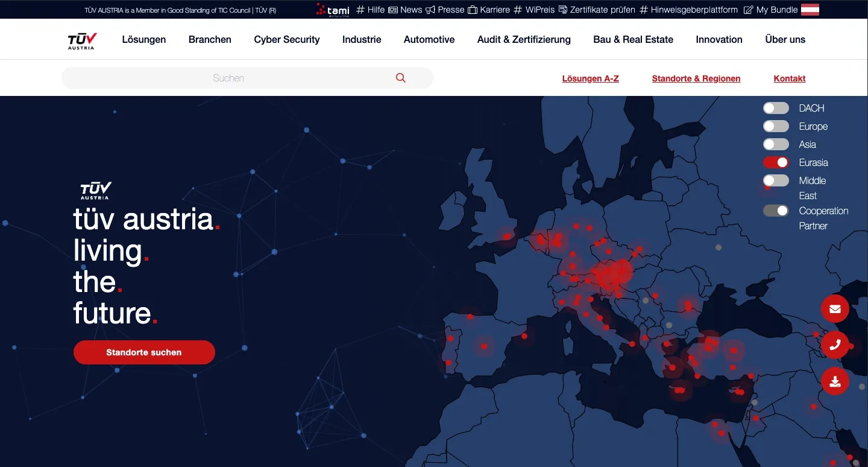Click the Standorte suchen button

[144, 352]
